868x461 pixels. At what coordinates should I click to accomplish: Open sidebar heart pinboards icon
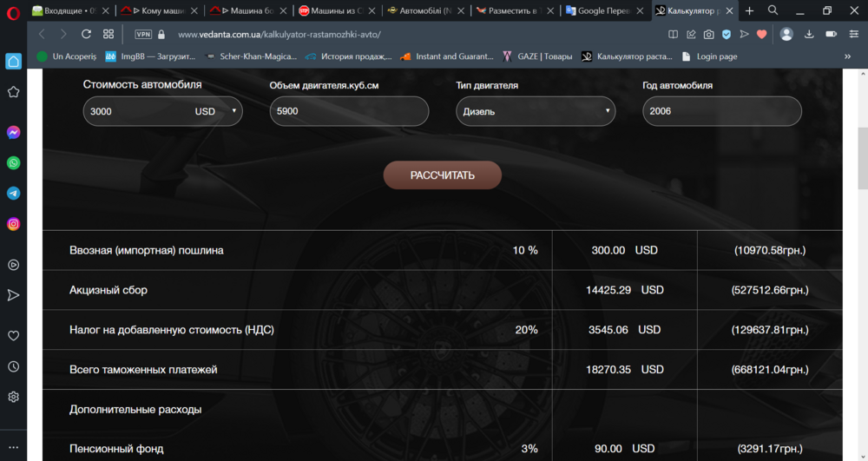(13, 335)
